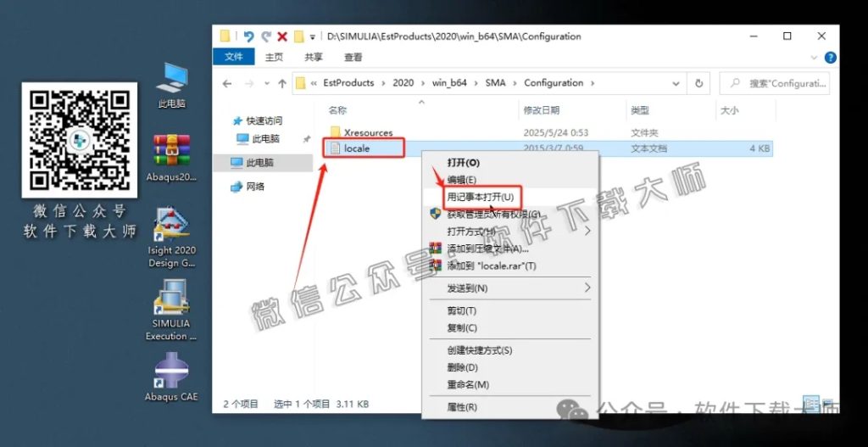Click Abaqus CAE desktop shortcut
The width and height of the screenshot is (868, 447).
pos(171,377)
